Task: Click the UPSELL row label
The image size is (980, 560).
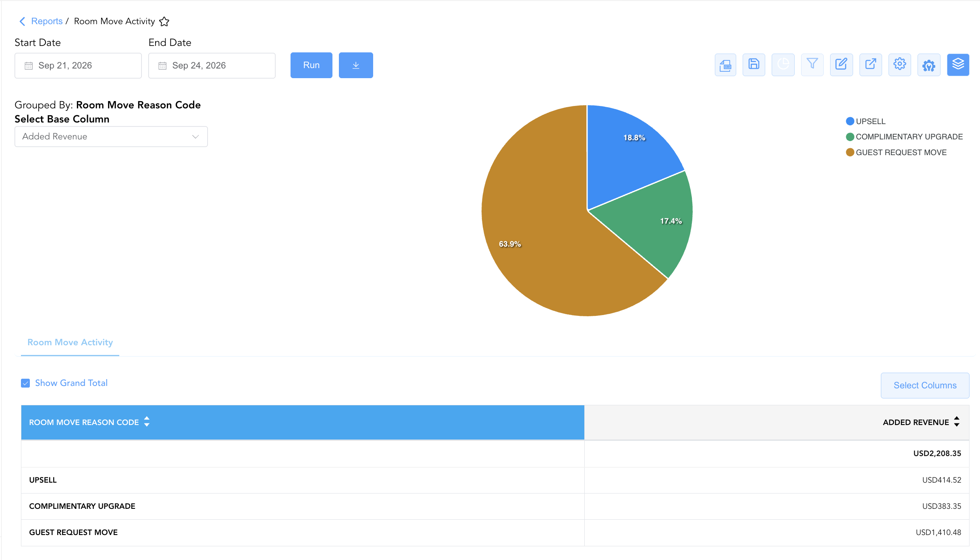Action: (43, 480)
